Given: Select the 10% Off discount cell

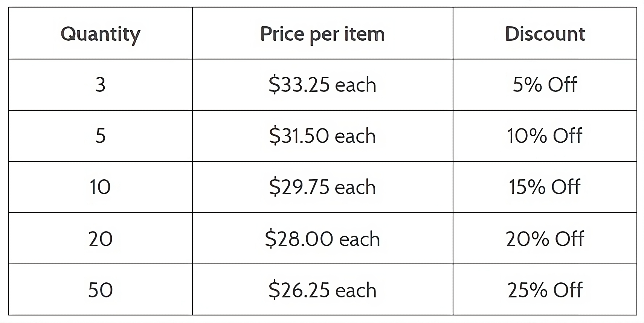Looking at the screenshot, I should point(545,136).
